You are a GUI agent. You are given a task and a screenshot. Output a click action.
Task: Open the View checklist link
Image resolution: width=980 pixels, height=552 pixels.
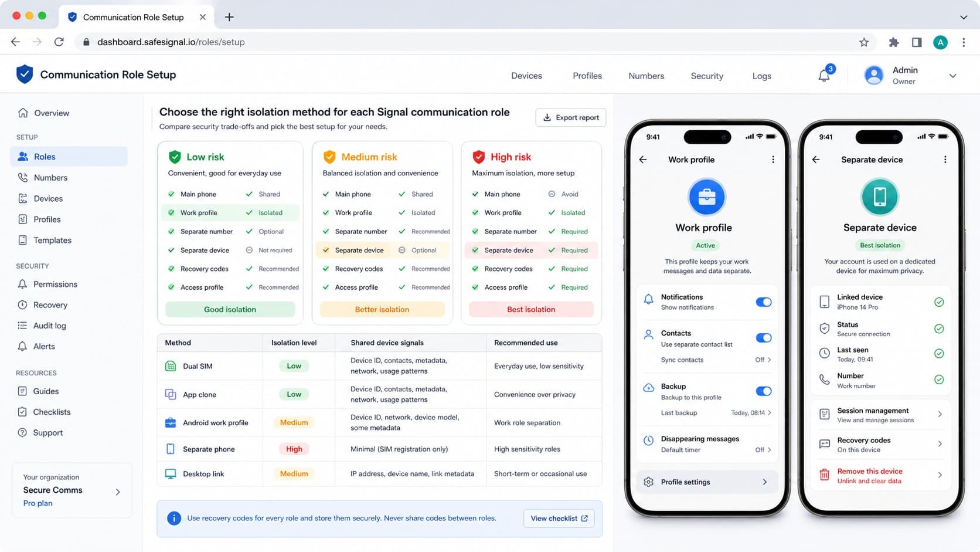click(x=559, y=519)
